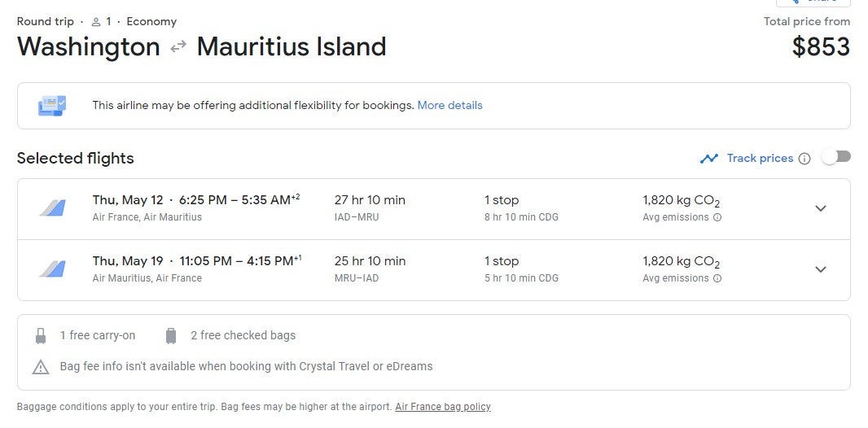
Task: Open the Air France bag policy link
Action: [443, 407]
